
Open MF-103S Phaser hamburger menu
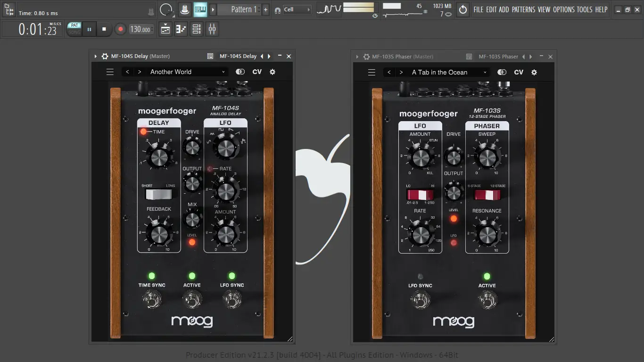click(372, 73)
